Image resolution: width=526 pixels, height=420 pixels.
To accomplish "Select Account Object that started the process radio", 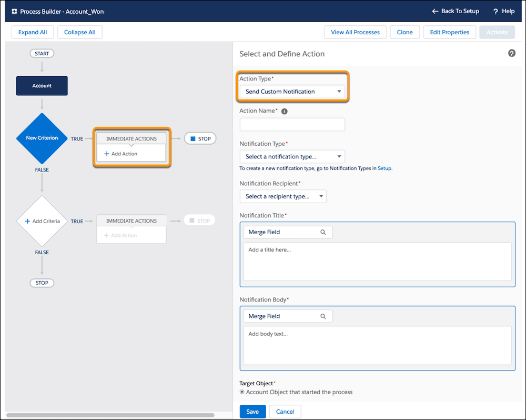I will tap(242, 392).
